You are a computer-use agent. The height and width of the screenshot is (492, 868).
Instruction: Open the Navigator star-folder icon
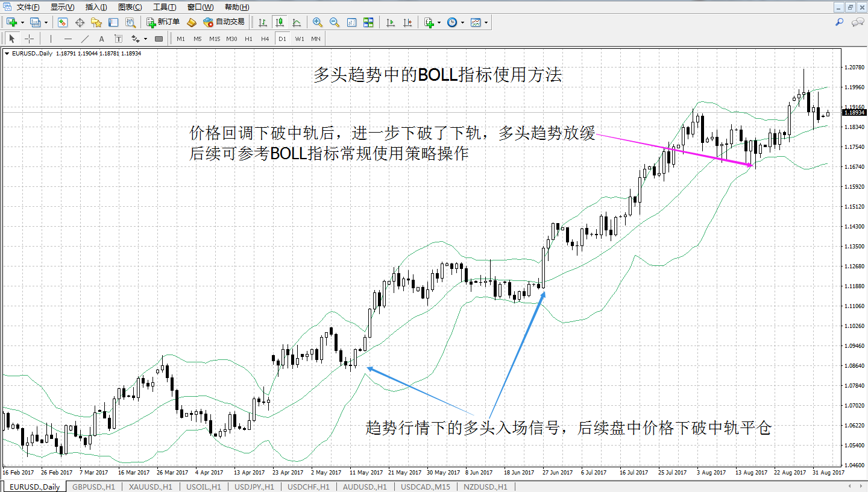(x=96, y=22)
